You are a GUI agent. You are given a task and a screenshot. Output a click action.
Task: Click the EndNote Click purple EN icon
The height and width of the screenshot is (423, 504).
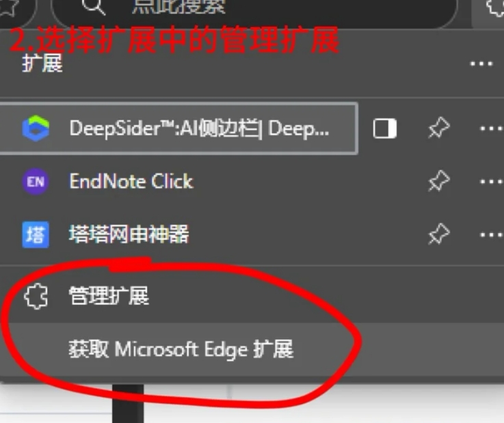36,182
